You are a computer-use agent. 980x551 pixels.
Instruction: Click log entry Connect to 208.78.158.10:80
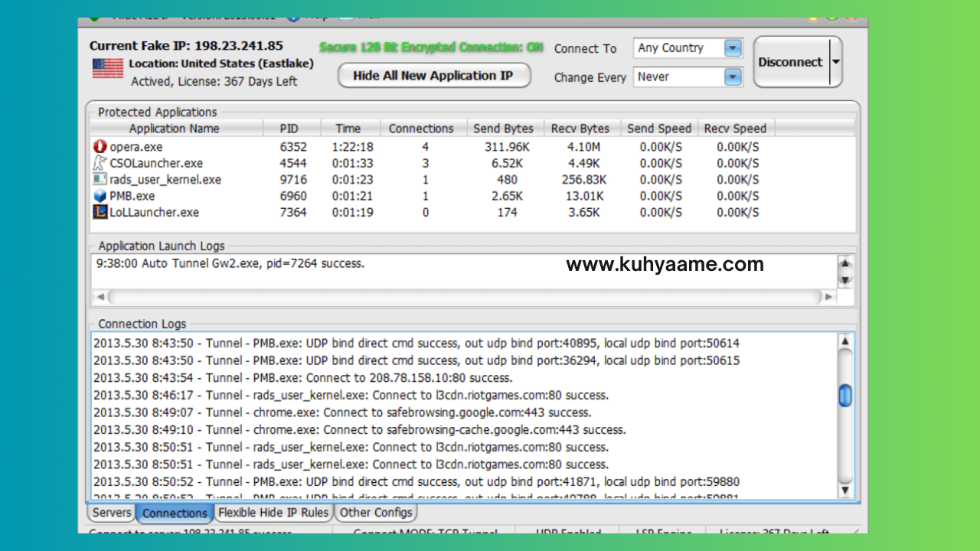pos(303,378)
